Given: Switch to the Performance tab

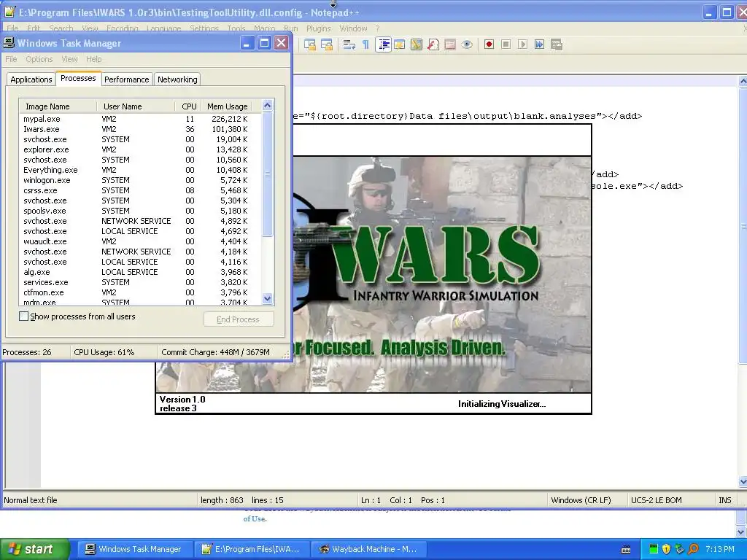Looking at the screenshot, I should [x=127, y=79].
